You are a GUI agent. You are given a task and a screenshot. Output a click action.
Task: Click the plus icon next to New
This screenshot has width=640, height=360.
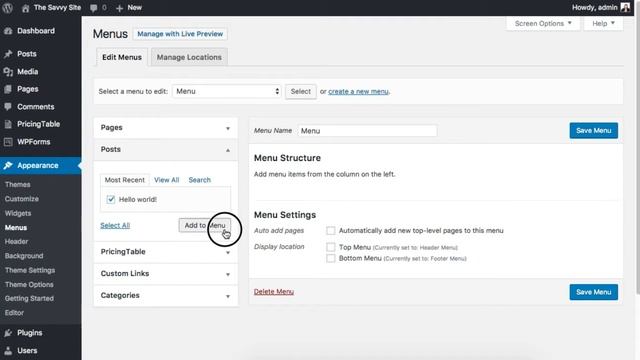[x=119, y=8]
